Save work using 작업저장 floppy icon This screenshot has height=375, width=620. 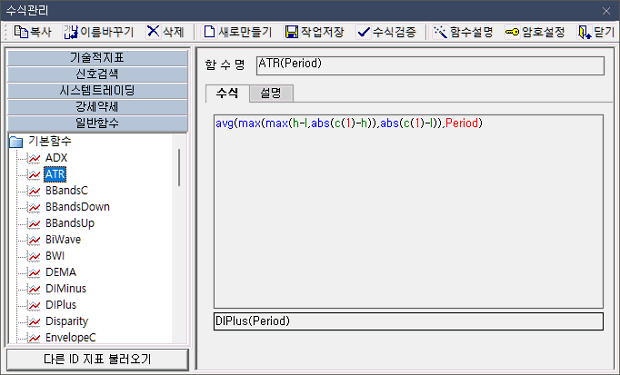(x=291, y=32)
